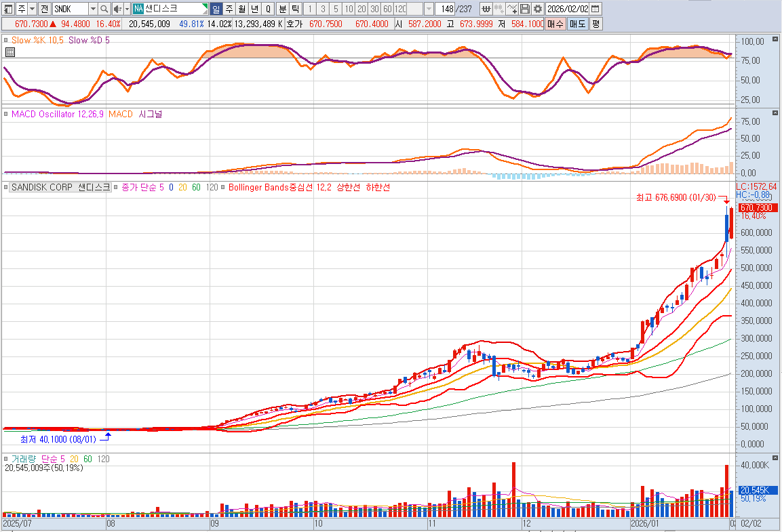The height and width of the screenshot is (532, 782).
Task: Open dropdown arrow beside the speaker icon
Action: click(x=127, y=9)
